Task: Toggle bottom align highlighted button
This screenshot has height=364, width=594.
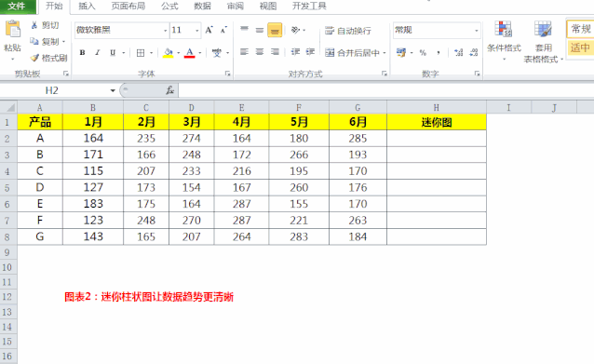Action: point(275,30)
